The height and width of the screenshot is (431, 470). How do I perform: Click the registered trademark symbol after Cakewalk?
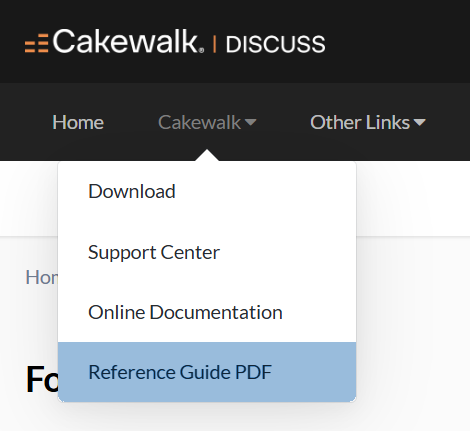click(201, 50)
